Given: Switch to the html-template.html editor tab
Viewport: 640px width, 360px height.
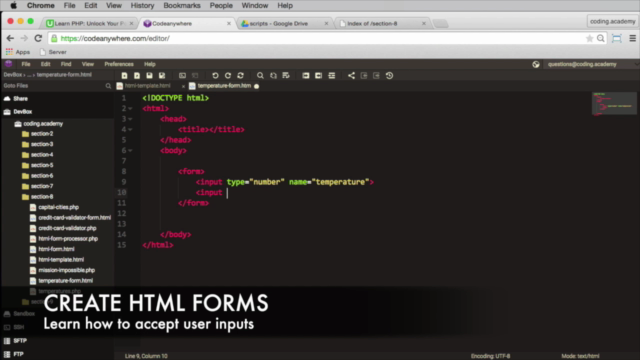Looking at the screenshot, I should pos(147,86).
